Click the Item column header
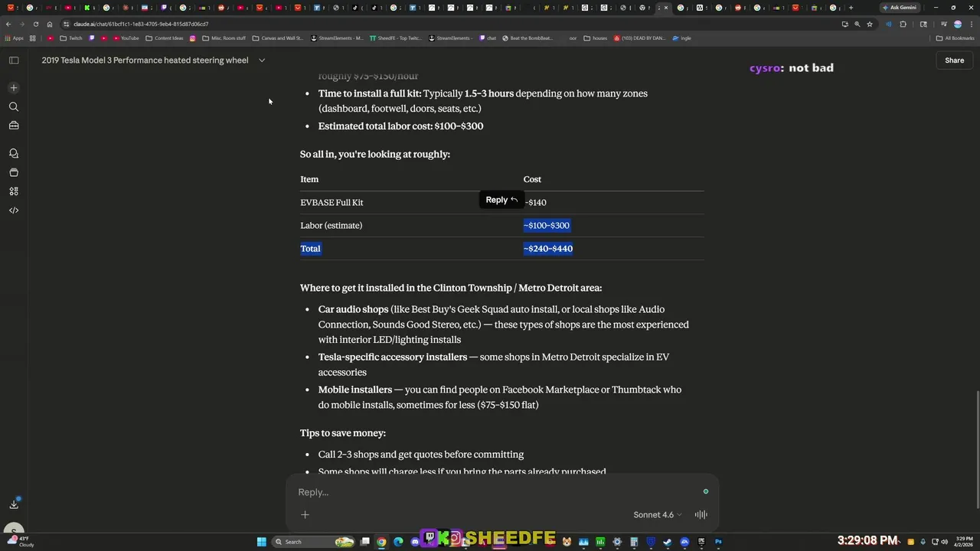This screenshot has width=980, height=551. click(309, 179)
